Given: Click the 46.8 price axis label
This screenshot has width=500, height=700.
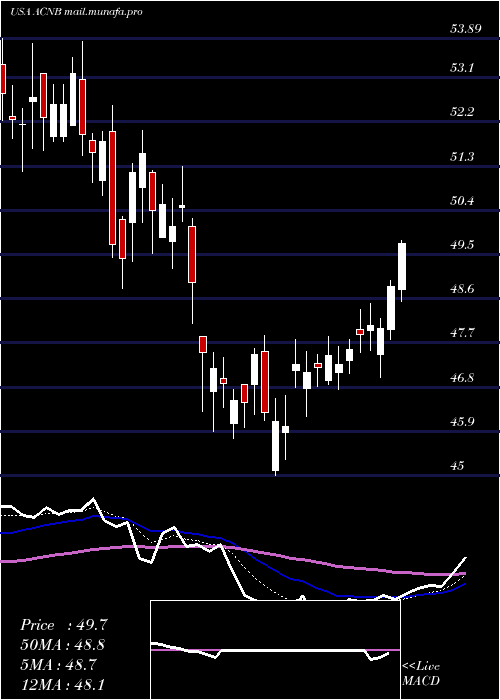Looking at the screenshot, I should [x=464, y=378].
